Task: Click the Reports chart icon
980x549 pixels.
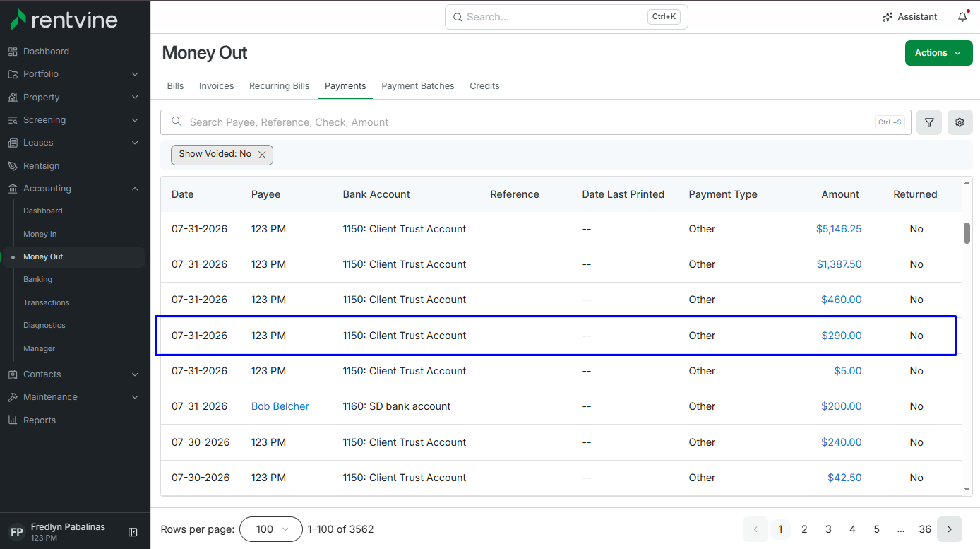Action: [x=13, y=420]
